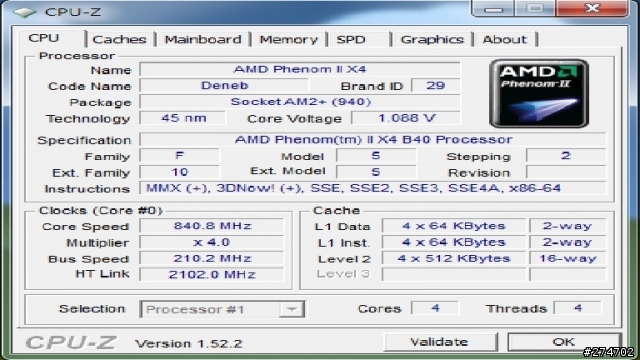
Task: Click the Core Voltage value 1.088 V
Action: click(x=406, y=118)
